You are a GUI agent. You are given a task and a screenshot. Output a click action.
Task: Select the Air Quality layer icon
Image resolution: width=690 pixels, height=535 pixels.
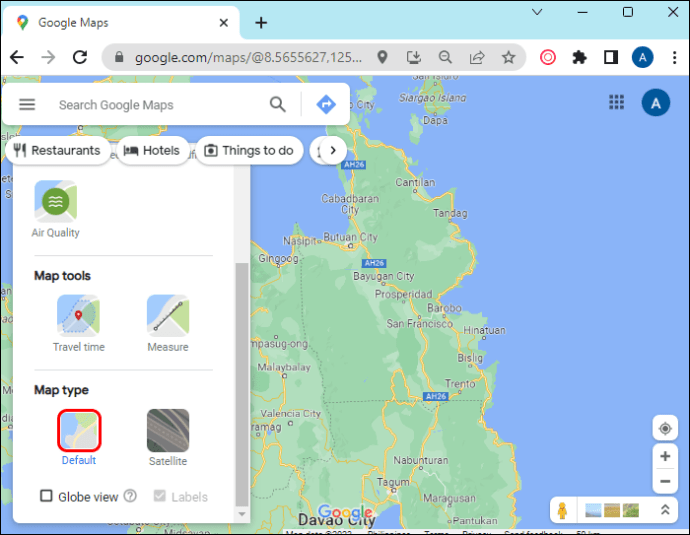pos(55,202)
